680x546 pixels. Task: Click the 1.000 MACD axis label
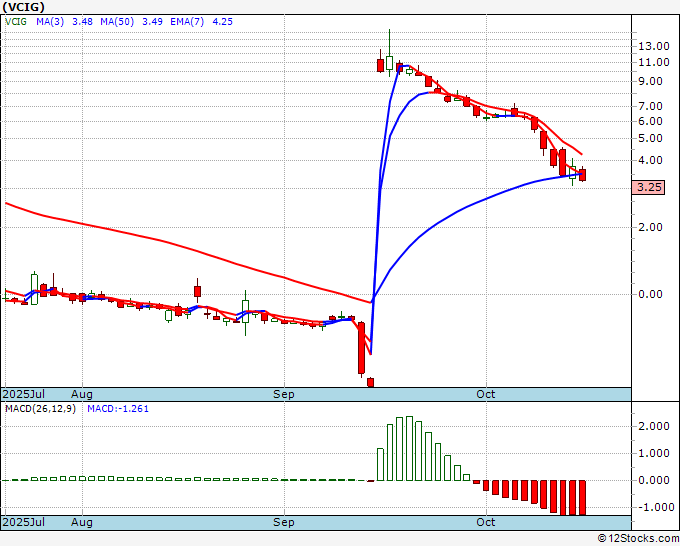click(x=654, y=453)
